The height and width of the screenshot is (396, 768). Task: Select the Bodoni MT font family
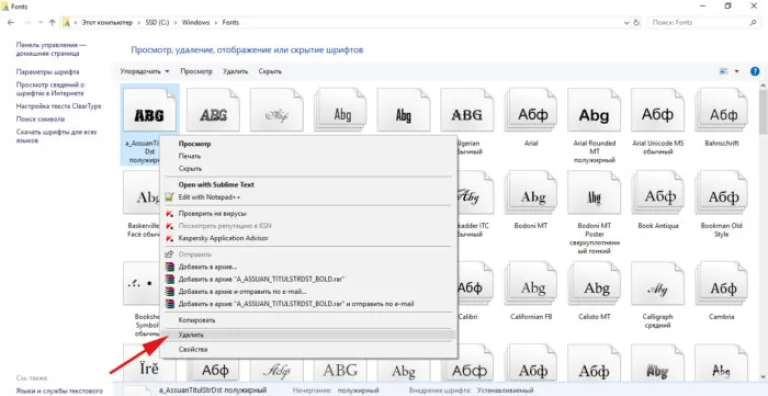pos(531,201)
